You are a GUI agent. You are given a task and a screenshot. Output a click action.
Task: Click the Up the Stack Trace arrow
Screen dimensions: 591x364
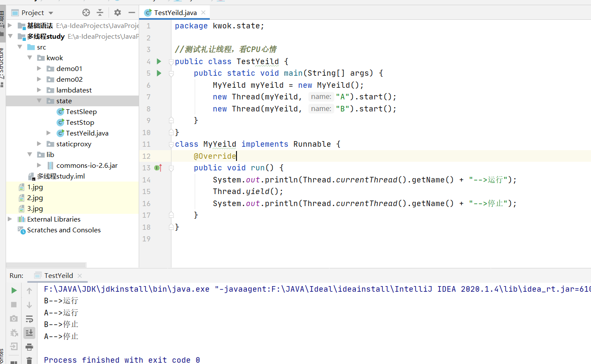coord(29,290)
